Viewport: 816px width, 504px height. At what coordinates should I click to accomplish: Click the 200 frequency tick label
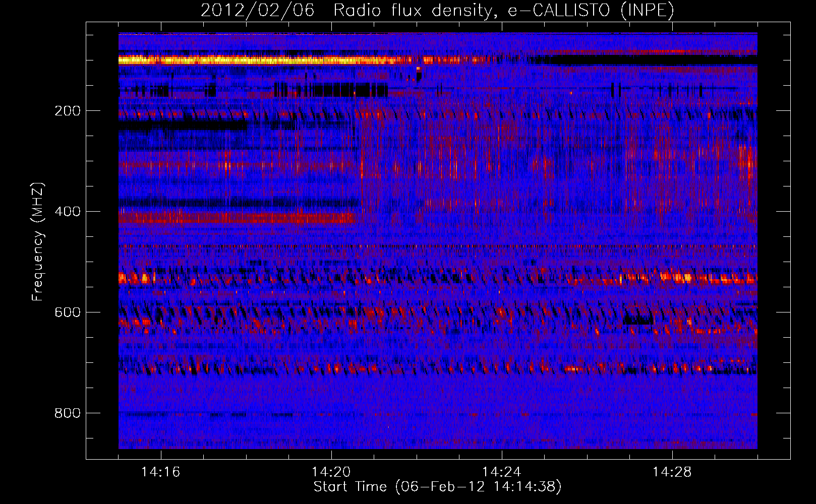(x=67, y=111)
